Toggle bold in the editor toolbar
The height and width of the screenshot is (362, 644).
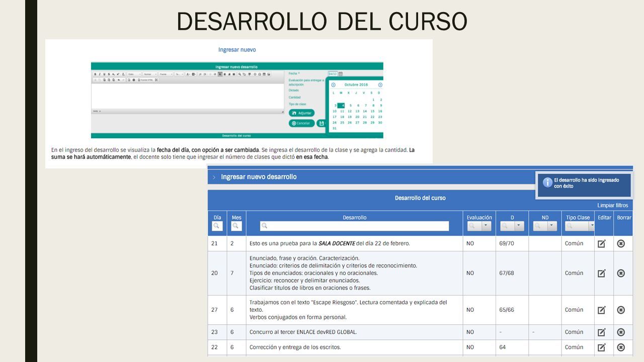[95, 74]
